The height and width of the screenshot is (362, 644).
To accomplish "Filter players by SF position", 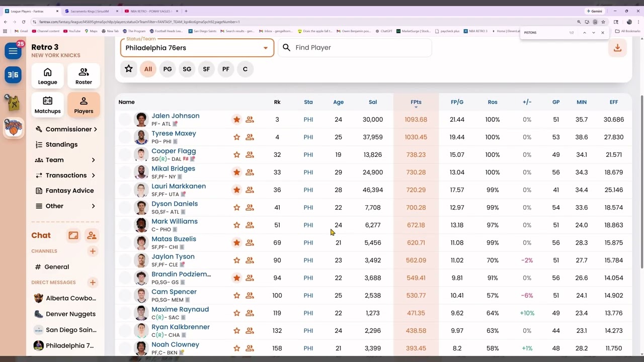I will pos(206,69).
